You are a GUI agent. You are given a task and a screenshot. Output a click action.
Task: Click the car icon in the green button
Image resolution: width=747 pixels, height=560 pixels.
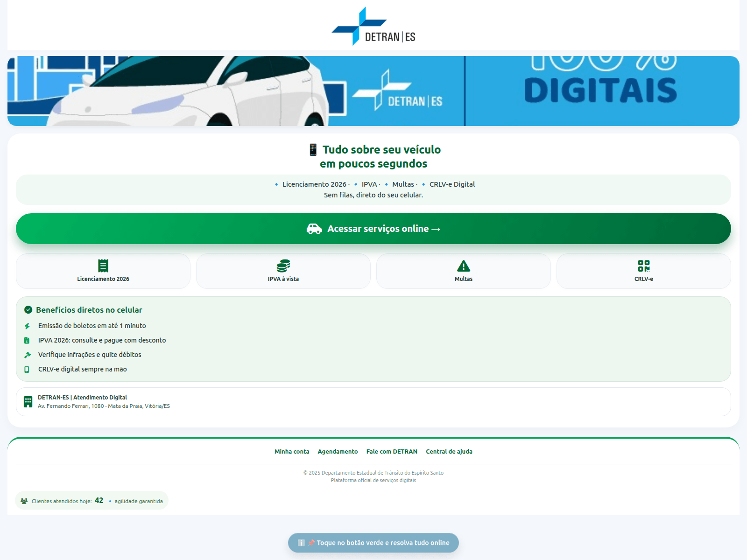click(x=314, y=229)
